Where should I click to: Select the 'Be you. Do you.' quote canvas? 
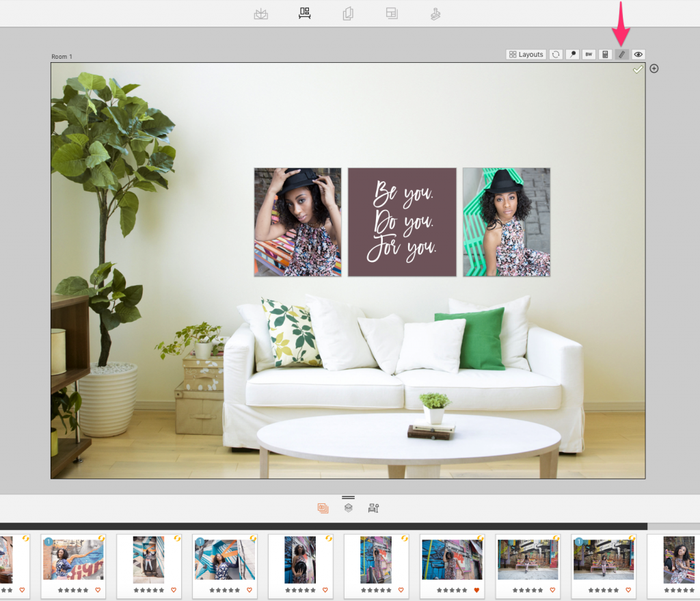[x=402, y=222]
